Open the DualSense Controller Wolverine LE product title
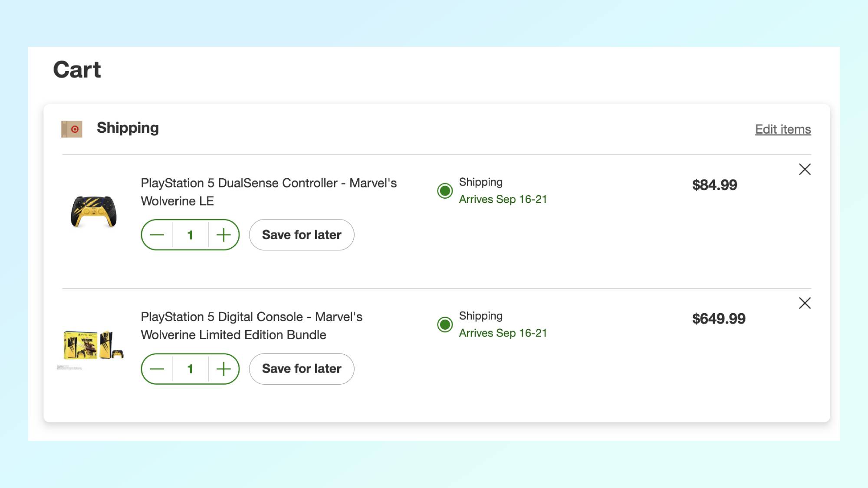Screen dimensions: 868x488 (x=269, y=192)
